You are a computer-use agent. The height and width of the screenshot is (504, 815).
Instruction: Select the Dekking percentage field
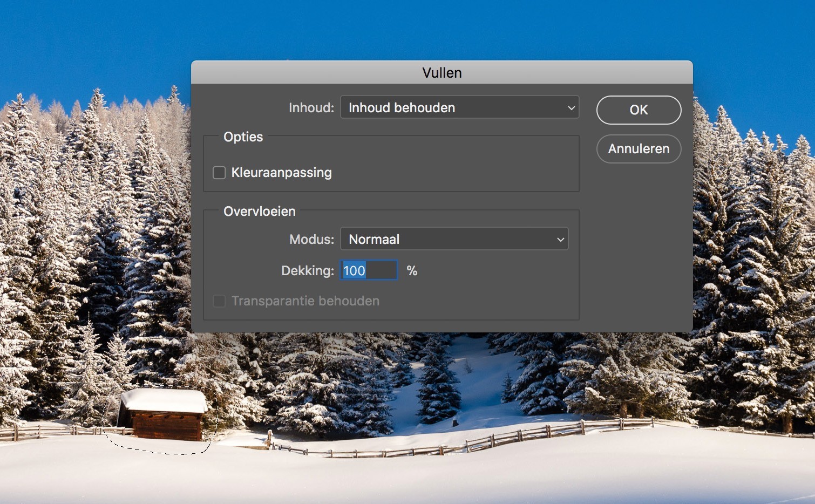[368, 270]
